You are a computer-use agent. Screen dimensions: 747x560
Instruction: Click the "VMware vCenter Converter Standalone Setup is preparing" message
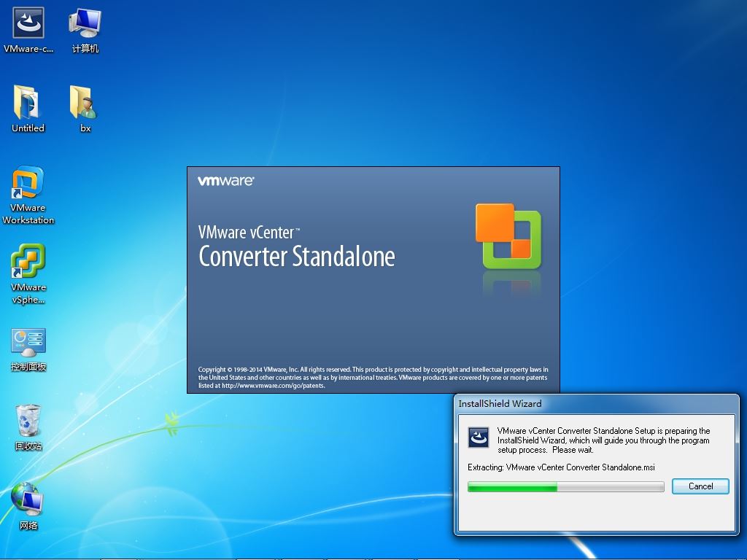[x=603, y=440]
